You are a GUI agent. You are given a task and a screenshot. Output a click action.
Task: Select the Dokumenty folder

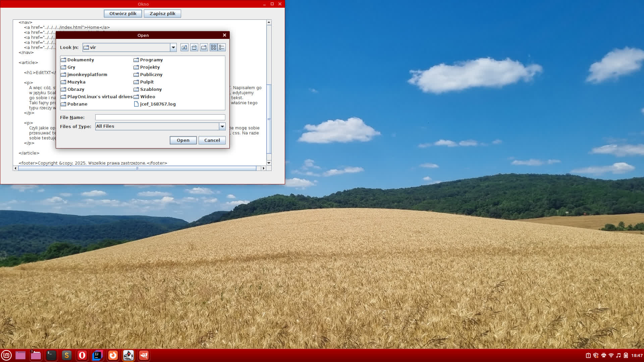(x=80, y=60)
